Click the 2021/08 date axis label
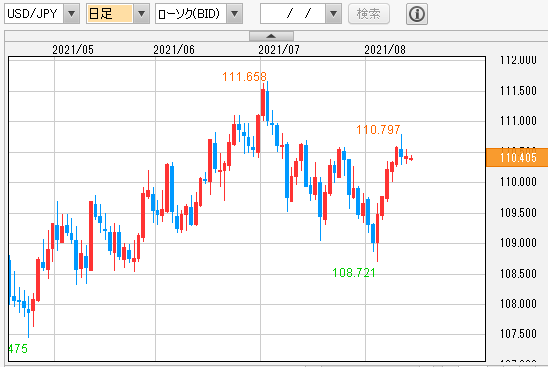Viewport: 548px width, 367px height. pyautogui.click(x=385, y=50)
